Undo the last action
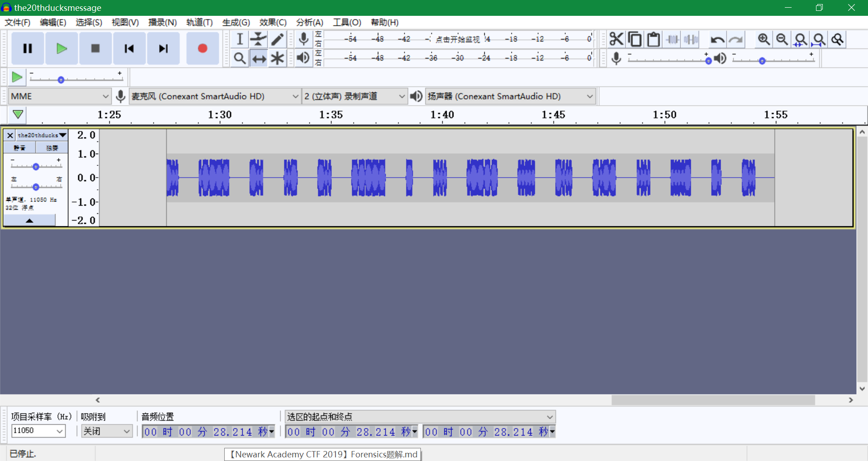Image resolution: width=868 pixels, height=461 pixels. (x=717, y=40)
